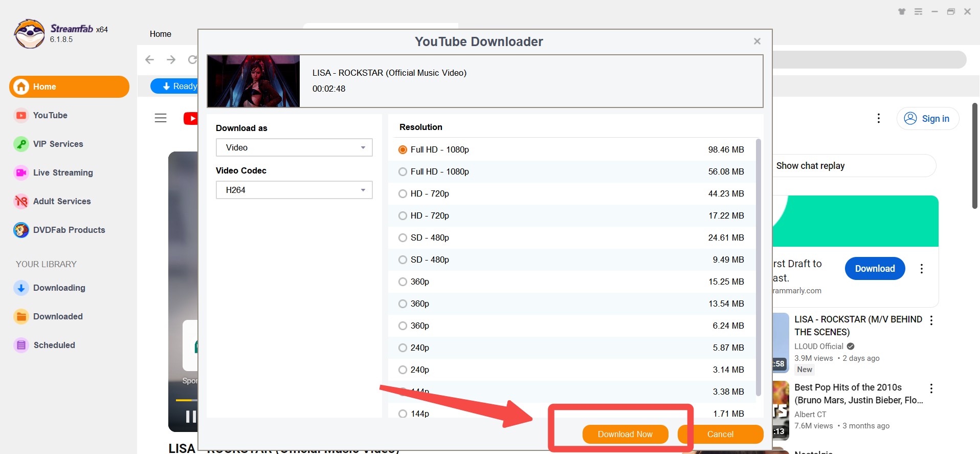Click the YouTube logo icon
The image size is (980, 454).
[190, 118]
